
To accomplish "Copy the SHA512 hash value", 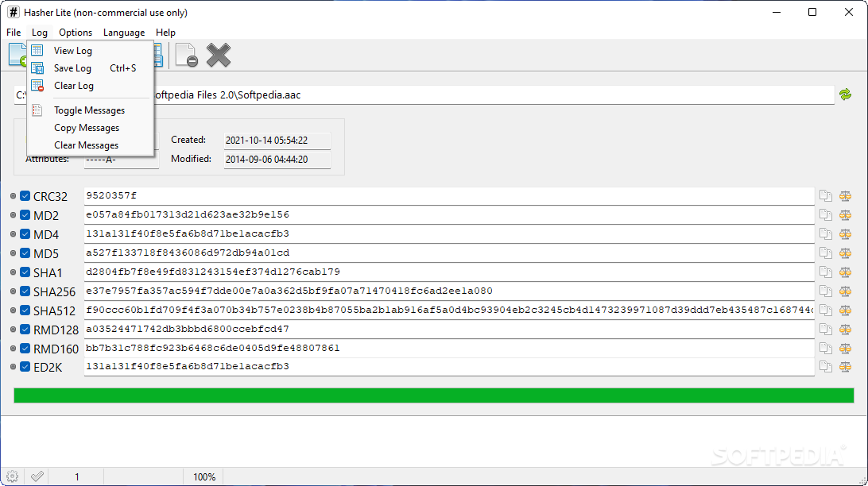I will click(x=826, y=310).
